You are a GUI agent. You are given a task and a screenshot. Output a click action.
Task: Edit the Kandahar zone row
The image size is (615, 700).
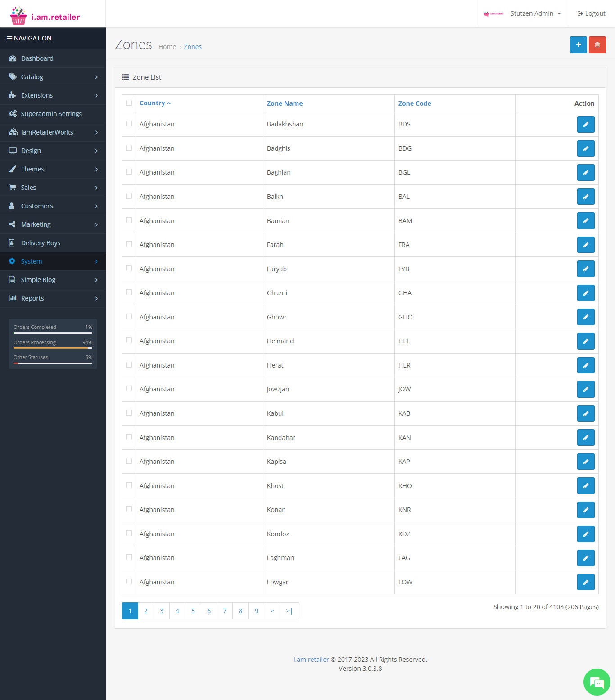(586, 437)
